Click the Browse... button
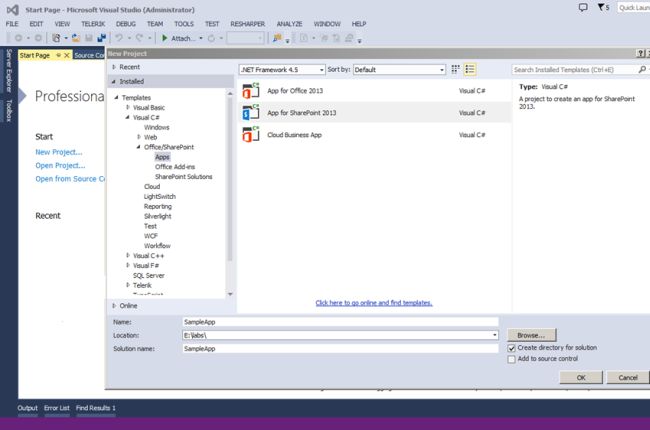This screenshot has height=430, width=650. pos(531,335)
